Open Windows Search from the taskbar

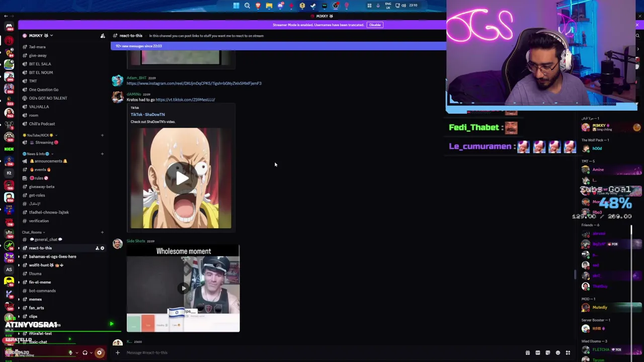point(247,6)
